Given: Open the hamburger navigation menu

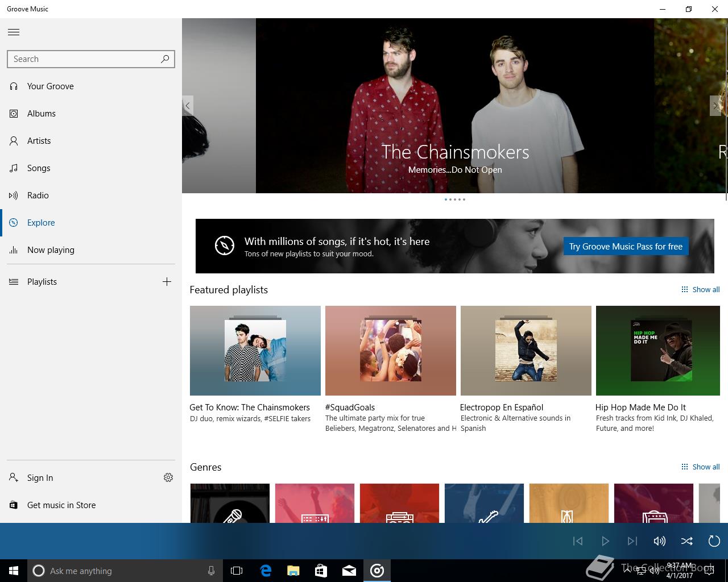Looking at the screenshot, I should coord(14,32).
